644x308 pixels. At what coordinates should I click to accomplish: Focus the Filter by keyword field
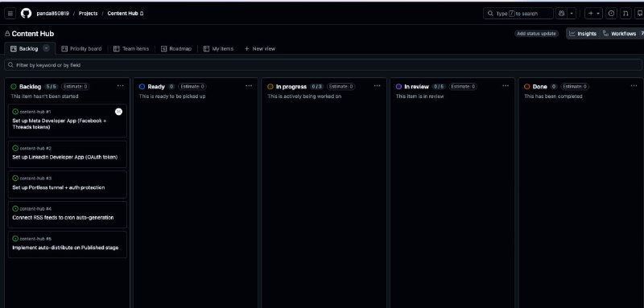coord(323,65)
